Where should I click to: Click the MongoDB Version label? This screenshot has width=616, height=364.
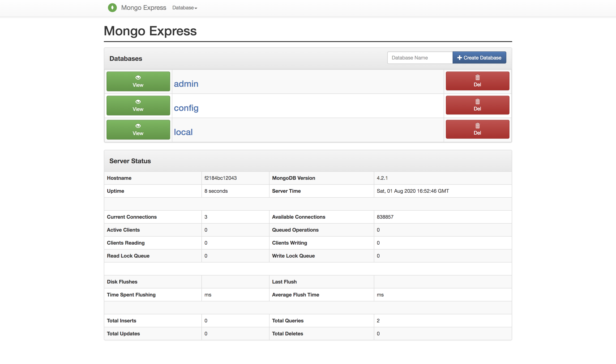click(293, 178)
